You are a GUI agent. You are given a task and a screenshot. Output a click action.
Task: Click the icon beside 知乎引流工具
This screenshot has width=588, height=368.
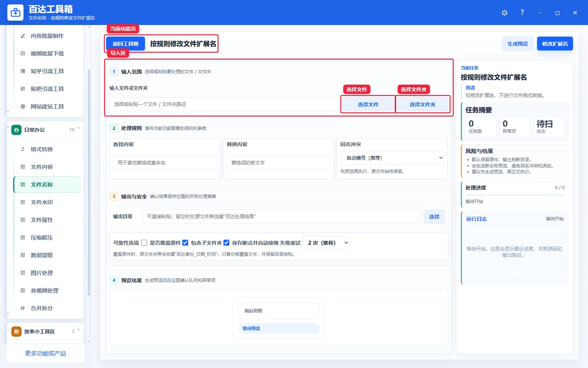(x=23, y=71)
